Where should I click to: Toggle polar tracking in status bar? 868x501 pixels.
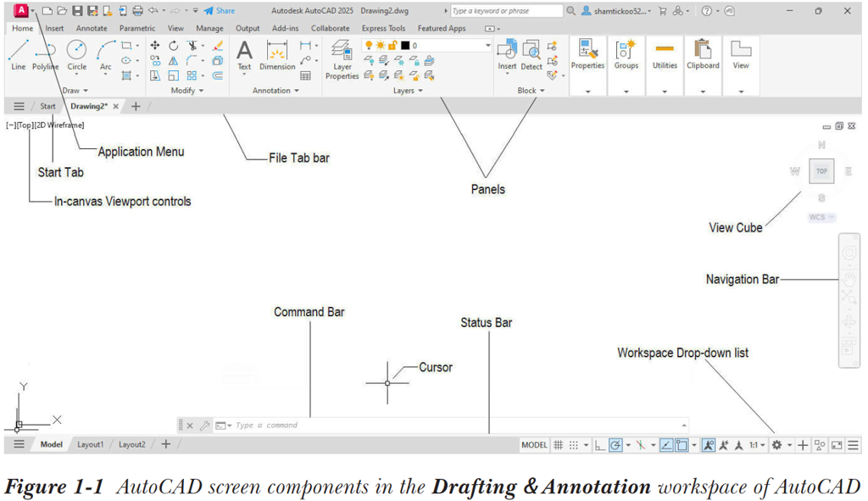(615, 444)
